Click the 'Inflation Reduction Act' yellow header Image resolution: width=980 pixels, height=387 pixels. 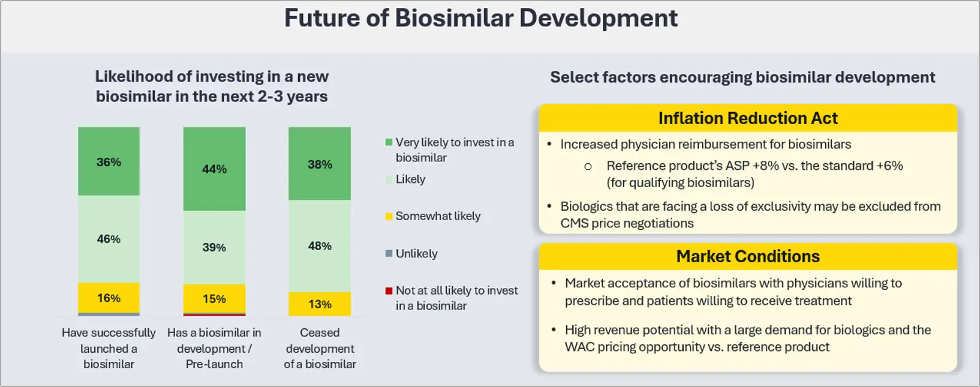click(747, 118)
